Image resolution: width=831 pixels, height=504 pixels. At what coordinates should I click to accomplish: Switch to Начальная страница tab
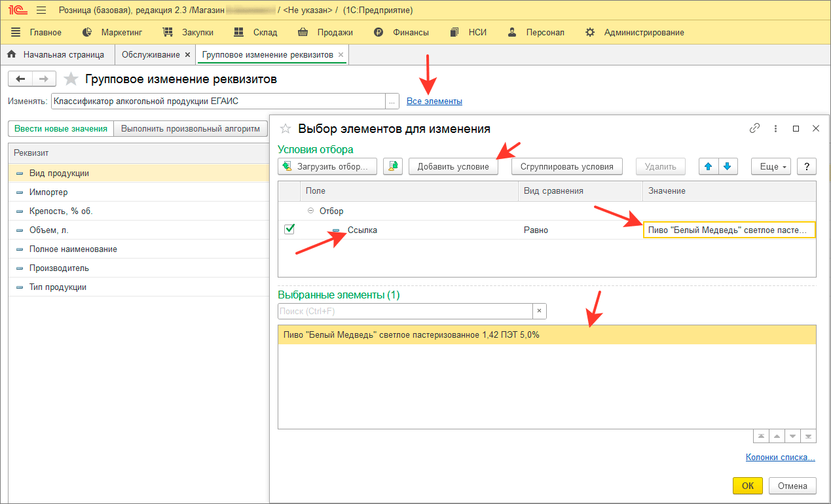(57, 54)
